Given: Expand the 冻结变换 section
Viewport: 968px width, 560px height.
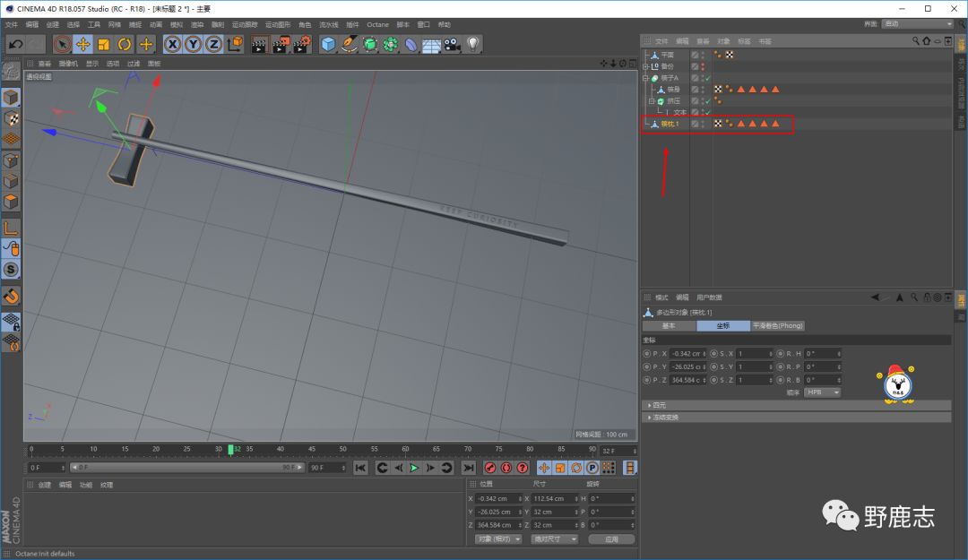Looking at the screenshot, I should [x=665, y=417].
